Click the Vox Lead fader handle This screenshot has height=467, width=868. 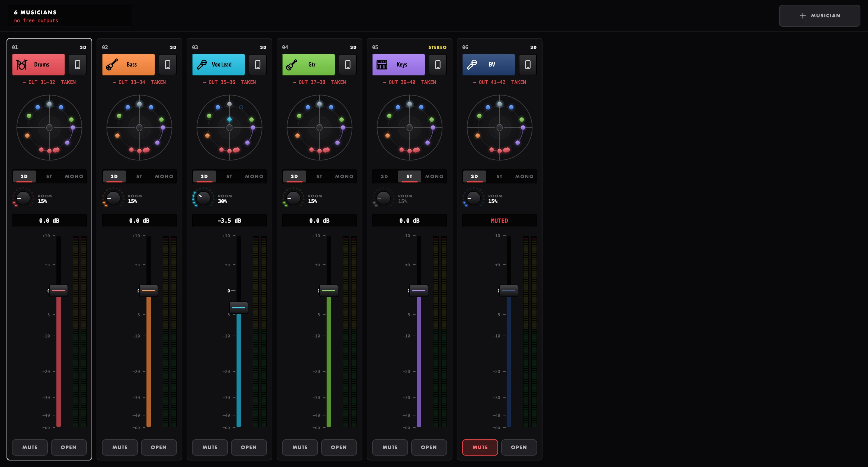(x=239, y=308)
